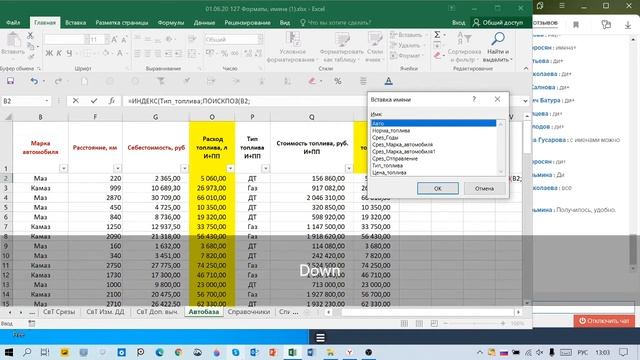Image resolution: width=640 pixels, height=360 pixels.
Task: Open Conditional Formatting menu
Action: (292, 48)
